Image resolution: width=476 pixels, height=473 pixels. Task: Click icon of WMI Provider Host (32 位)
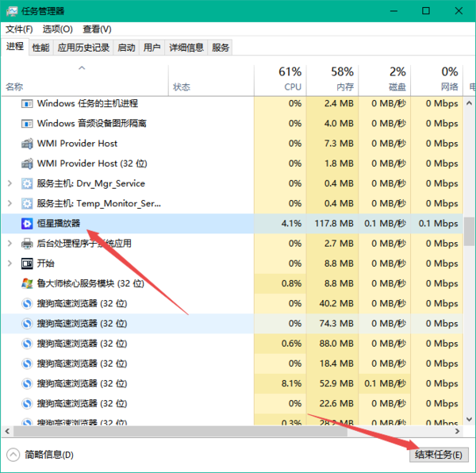pos(27,163)
